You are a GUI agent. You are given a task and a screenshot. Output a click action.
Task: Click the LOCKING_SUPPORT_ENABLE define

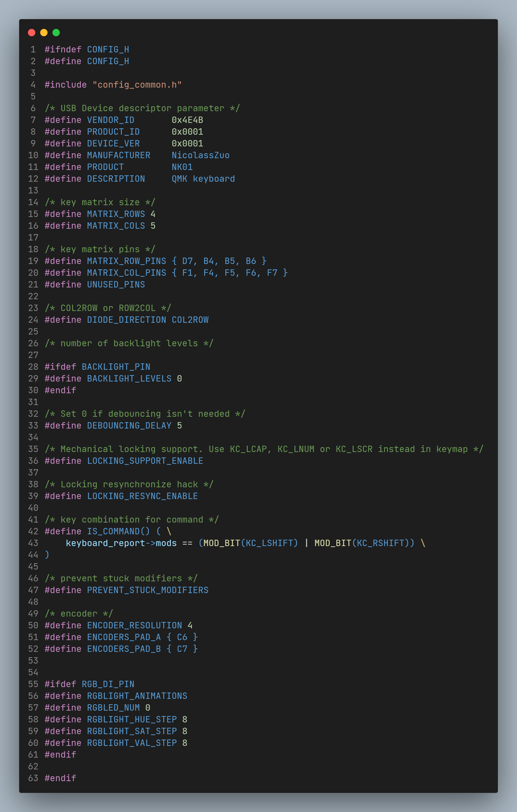point(145,461)
